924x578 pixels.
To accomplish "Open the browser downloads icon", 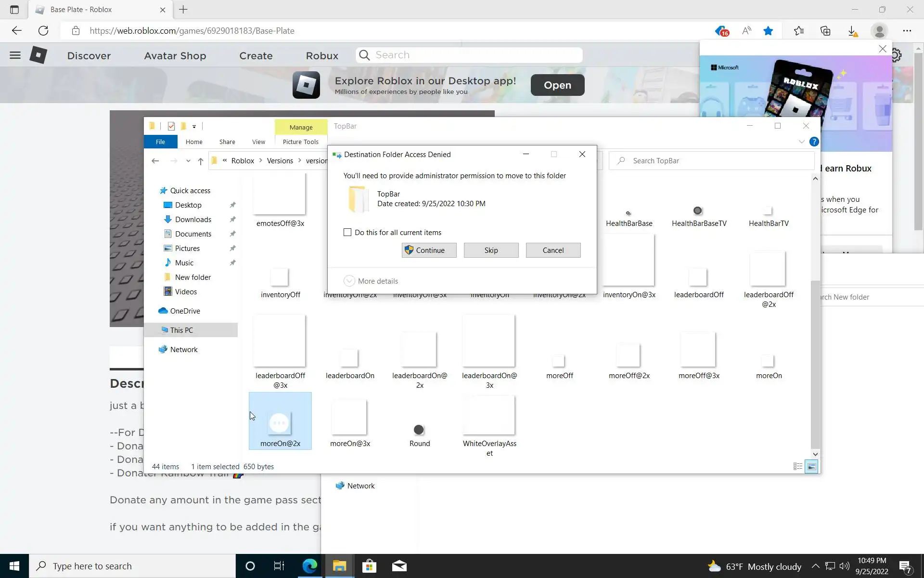I will (852, 31).
